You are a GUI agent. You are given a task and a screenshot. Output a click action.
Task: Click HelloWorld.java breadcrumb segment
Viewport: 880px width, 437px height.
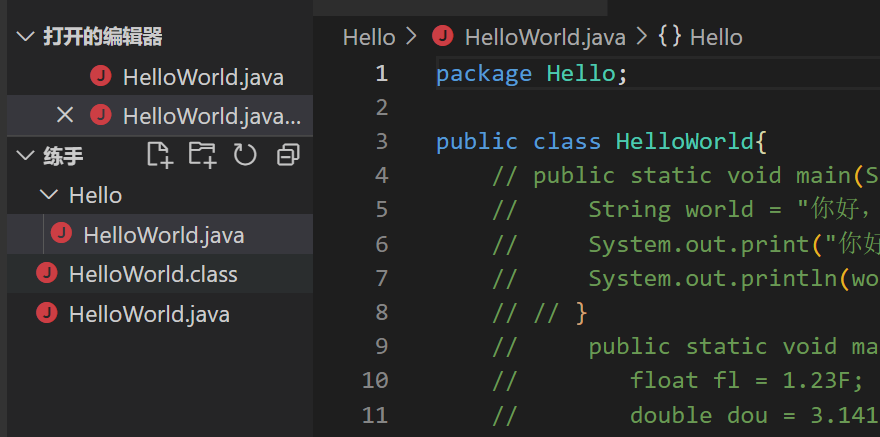[x=545, y=37]
